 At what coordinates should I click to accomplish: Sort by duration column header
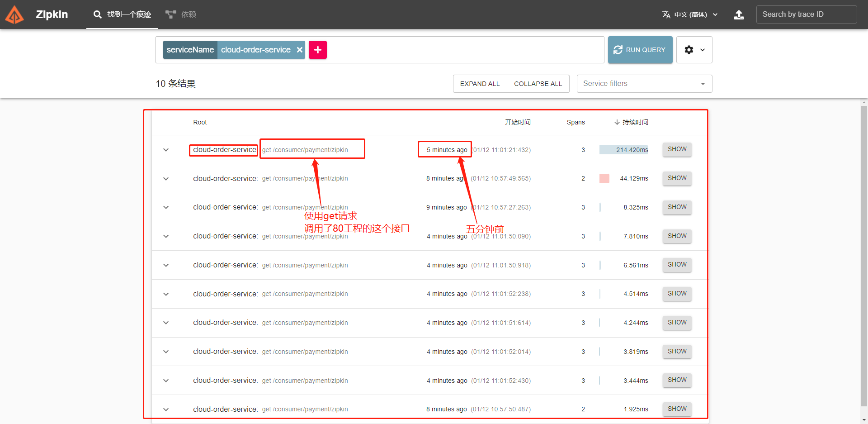tap(631, 122)
